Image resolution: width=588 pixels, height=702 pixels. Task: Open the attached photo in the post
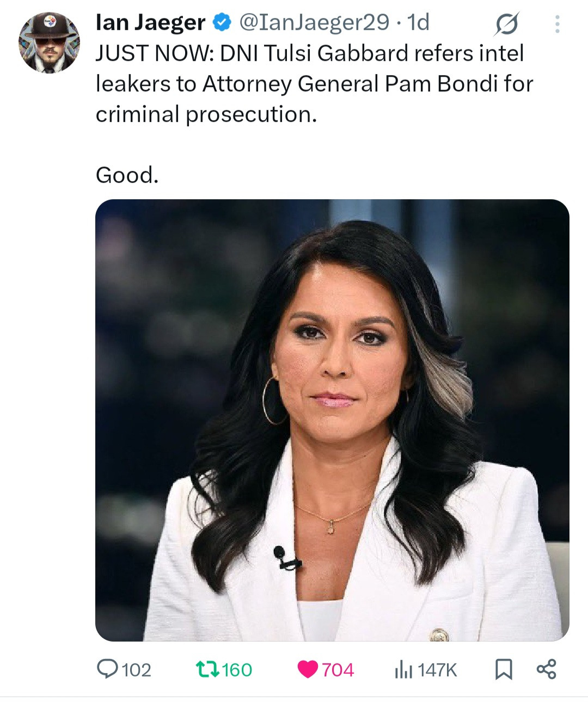(332, 420)
